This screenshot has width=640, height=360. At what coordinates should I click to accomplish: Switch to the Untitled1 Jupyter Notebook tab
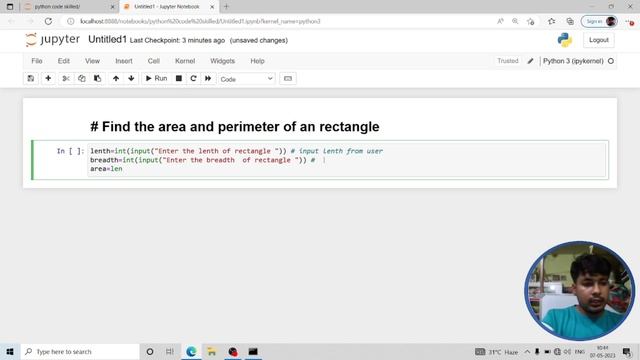click(166, 7)
